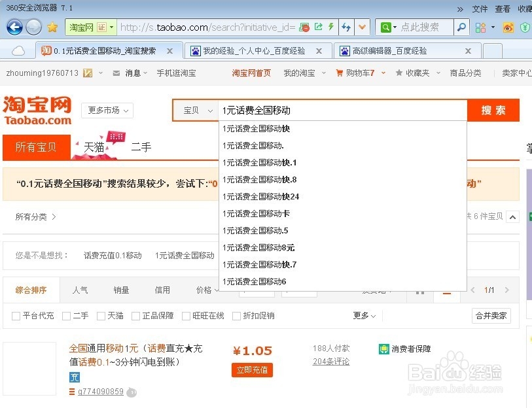Close the 高级编辑器 tab
Screen dimensions: 532x408
pos(469,51)
